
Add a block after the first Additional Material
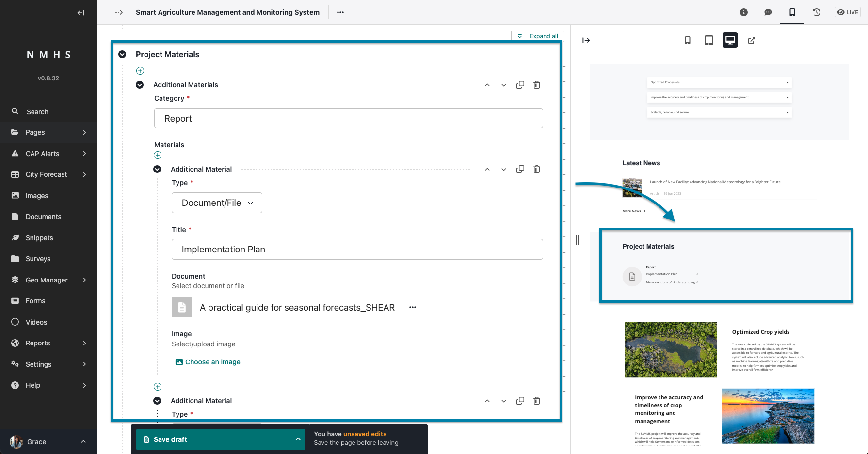tap(158, 387)
